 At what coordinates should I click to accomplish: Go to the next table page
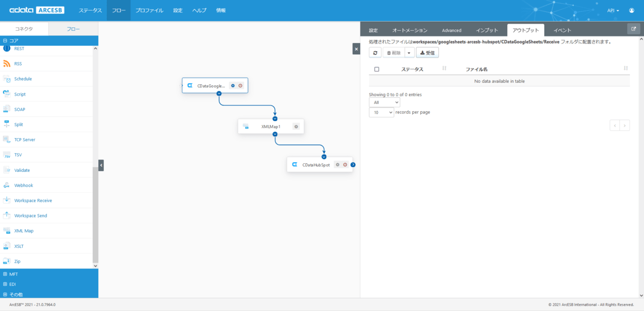click(625, 125)
